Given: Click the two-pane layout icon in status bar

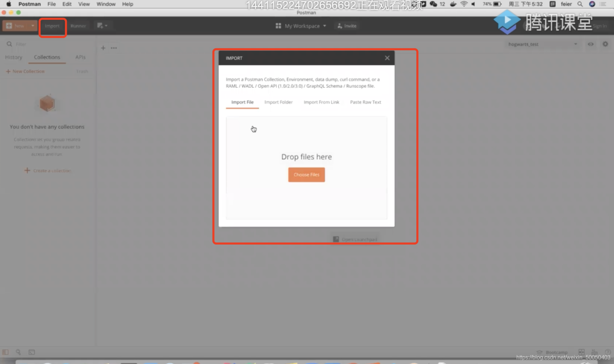Looking at the screenshot, I should (x=581, y=352).
